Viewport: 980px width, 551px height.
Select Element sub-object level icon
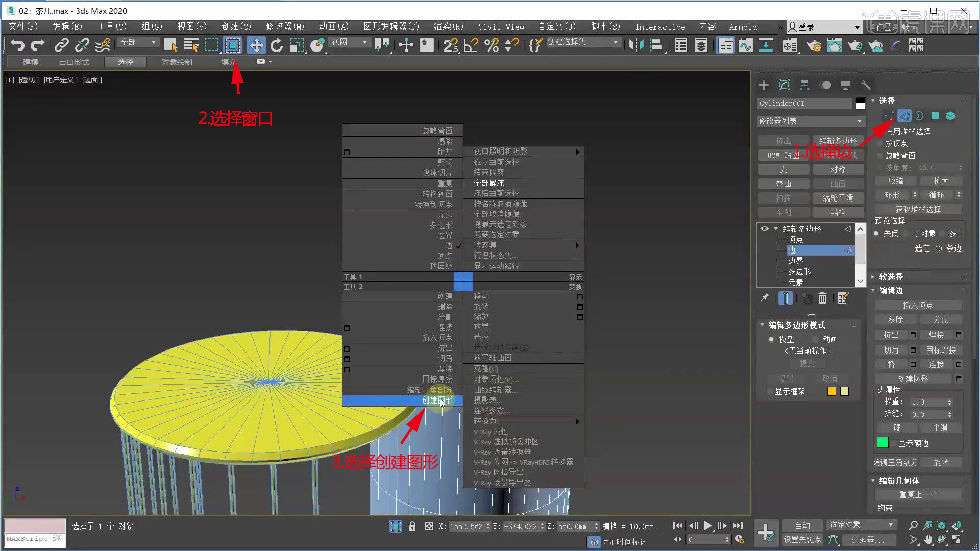click(950, 116)
